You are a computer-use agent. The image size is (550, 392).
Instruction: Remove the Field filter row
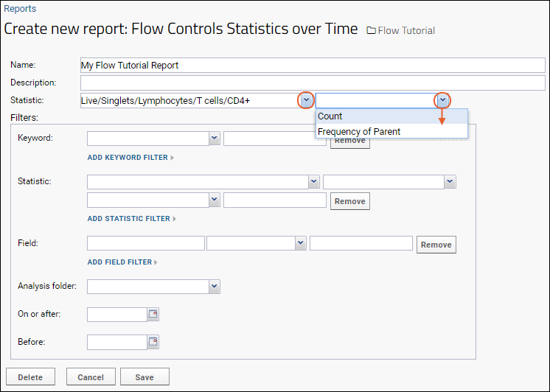click(x=436, y=245)
